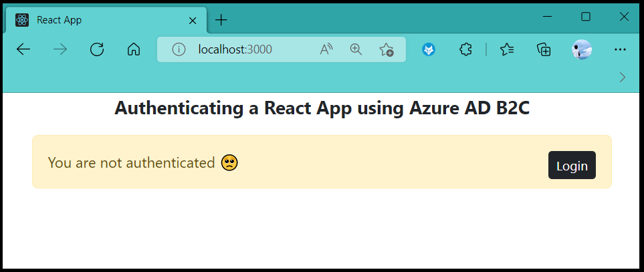This screenshot has width=644, height=272.
Task: Reload the page with the refresh icon
Action: click(97, 49)
